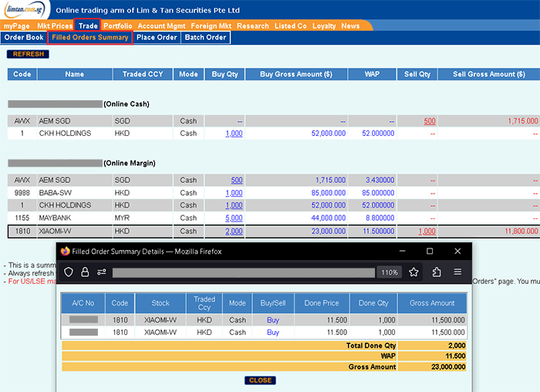This screenshot has height=392, width=540.
Task: Switch to the Batch Order tab
Action: point(205,37)
